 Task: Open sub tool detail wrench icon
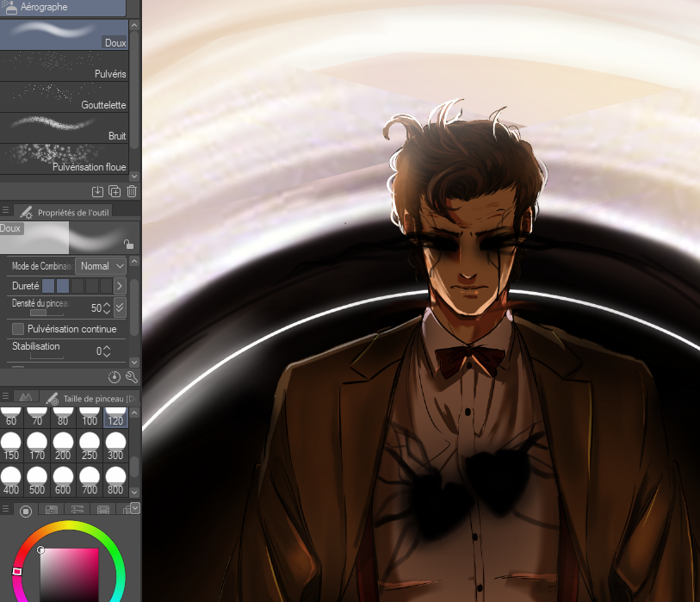coord(131,377)
